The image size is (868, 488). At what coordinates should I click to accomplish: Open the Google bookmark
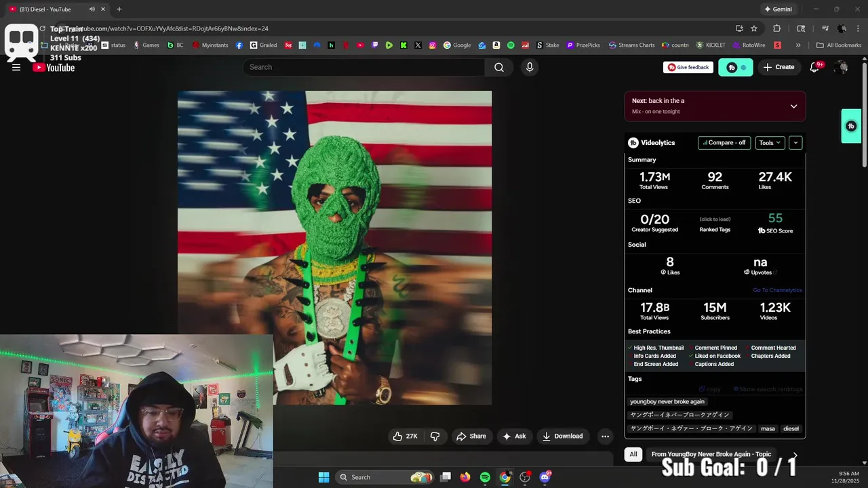pos(457,45)
